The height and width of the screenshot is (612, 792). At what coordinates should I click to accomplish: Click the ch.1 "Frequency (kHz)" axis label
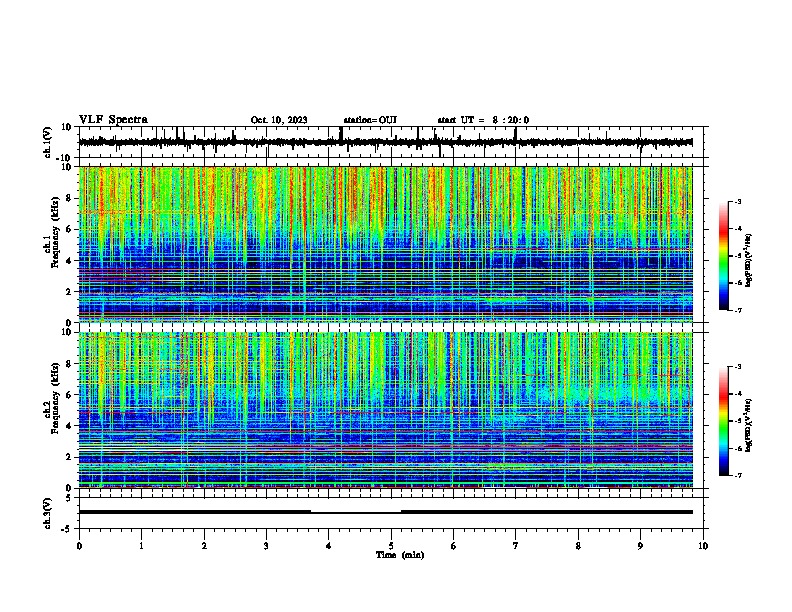tap(55, 232)
